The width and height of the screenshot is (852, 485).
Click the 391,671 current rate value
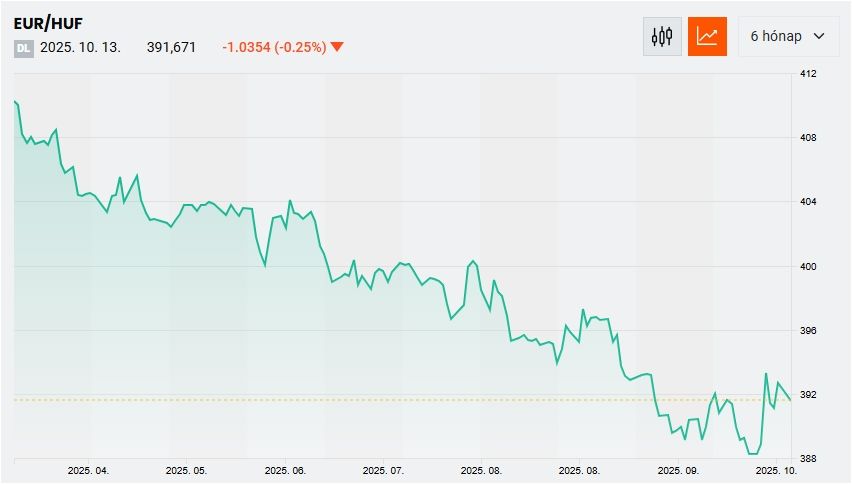click(x=171, y=47)
